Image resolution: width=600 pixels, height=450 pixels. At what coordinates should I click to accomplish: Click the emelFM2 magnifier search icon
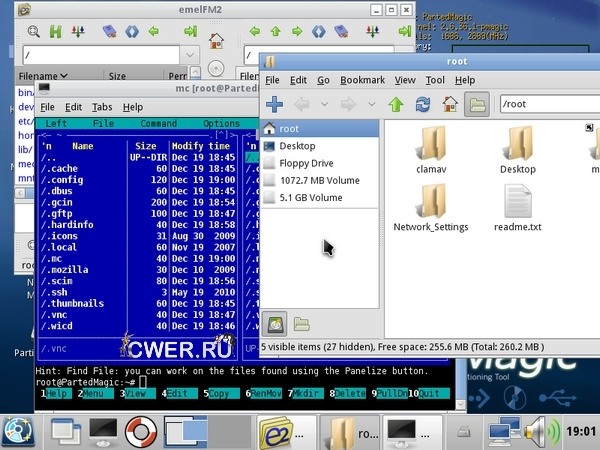34,32
